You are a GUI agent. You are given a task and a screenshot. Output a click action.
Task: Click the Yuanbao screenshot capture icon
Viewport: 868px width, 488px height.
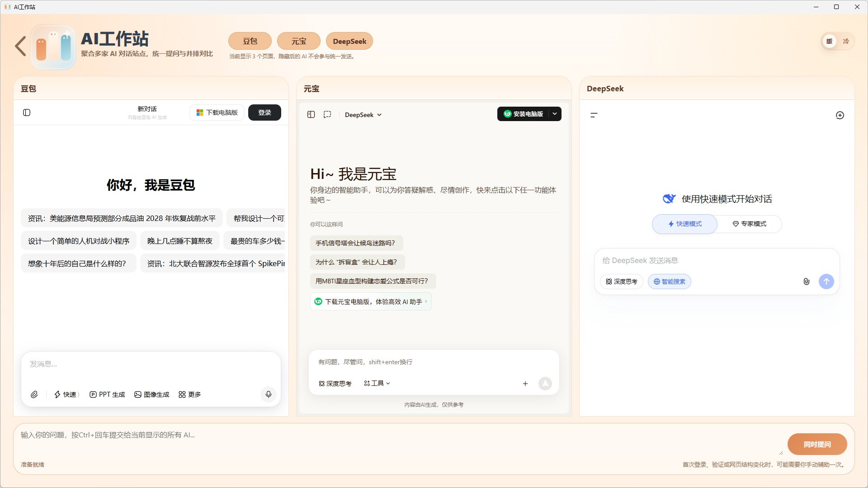(x=327, y=115)
